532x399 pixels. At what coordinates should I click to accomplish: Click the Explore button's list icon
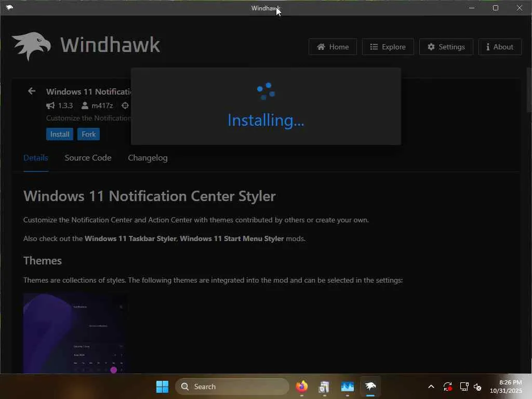tap(374, 47)
